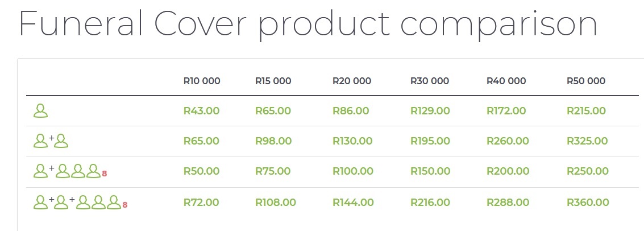
Task: Click the red 8 superscript in third row
Action: point(105,174)
